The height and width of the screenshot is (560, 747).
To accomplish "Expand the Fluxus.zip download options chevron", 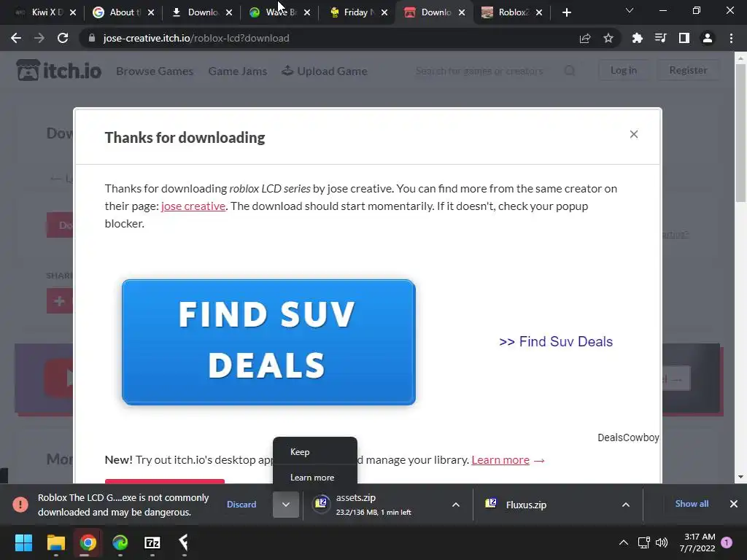I will [x=625, y=505].
